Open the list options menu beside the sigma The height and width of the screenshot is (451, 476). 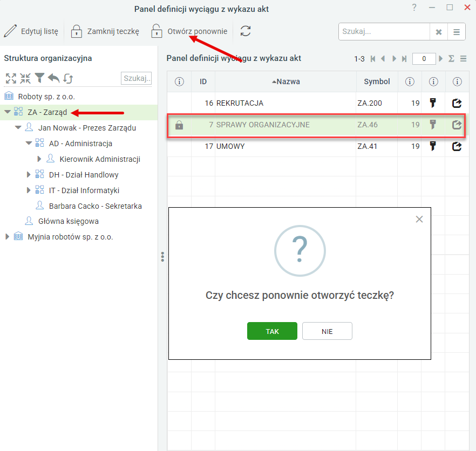(463, 59)
